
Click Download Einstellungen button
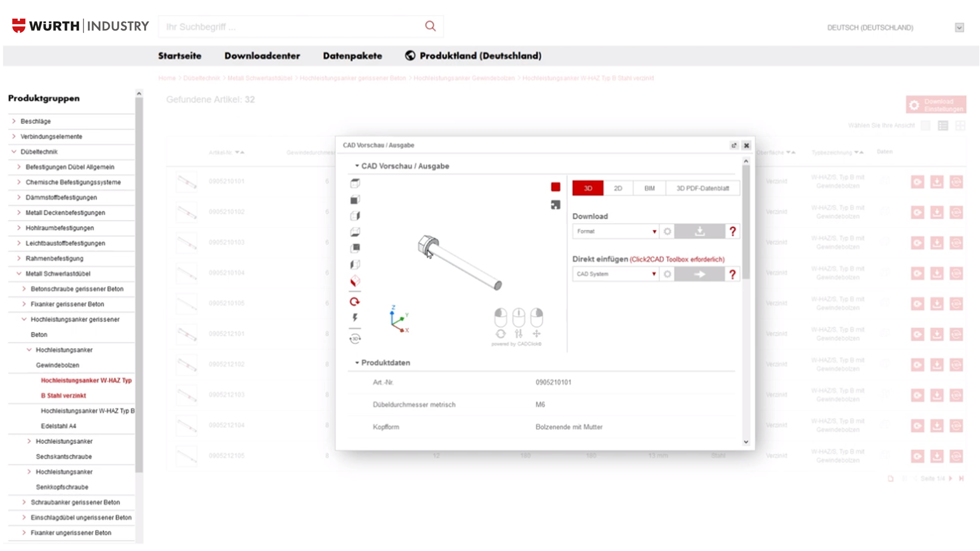936,105
